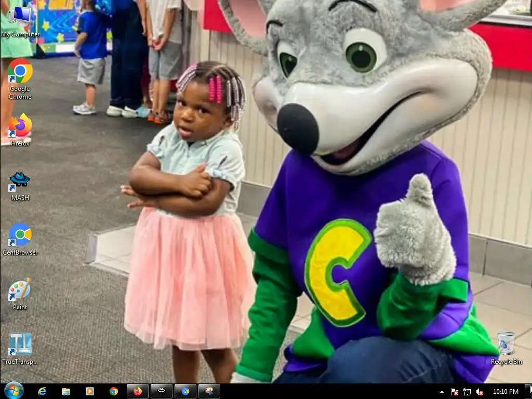532x399 pixels.
Task: Open Windows Explorer folder in taskbar
Action: (x=66, y=391)
